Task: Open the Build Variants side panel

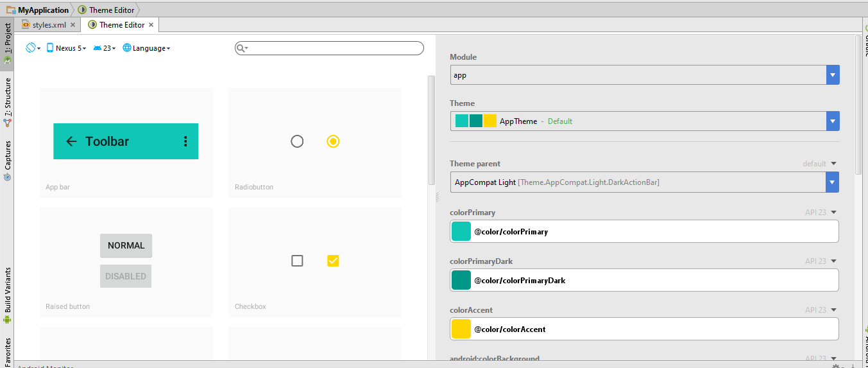Action: point(7,295)
